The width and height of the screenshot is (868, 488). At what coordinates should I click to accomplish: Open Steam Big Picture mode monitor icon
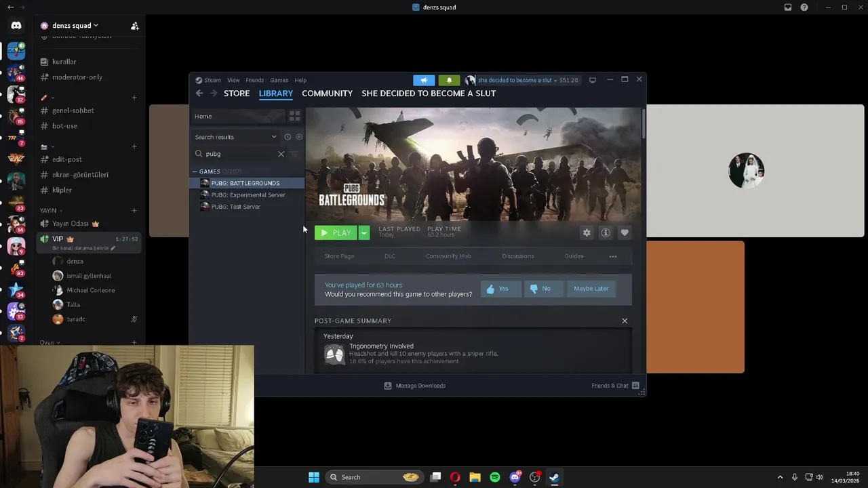click(x=593, y=80)
